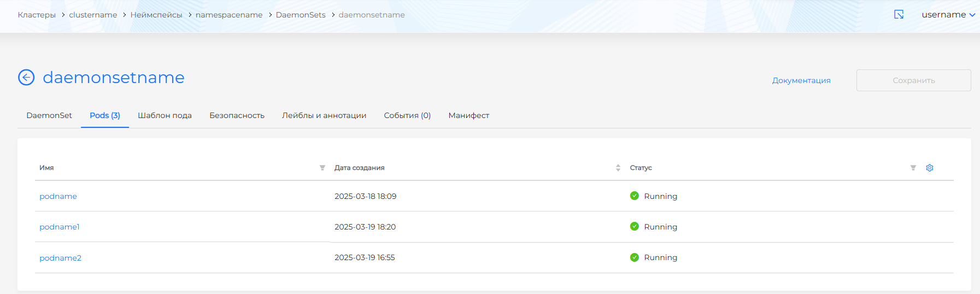Navigate to namespacename in the breadcrumb
The width and height of the screenshot is (980, 294).
[229, 15]
